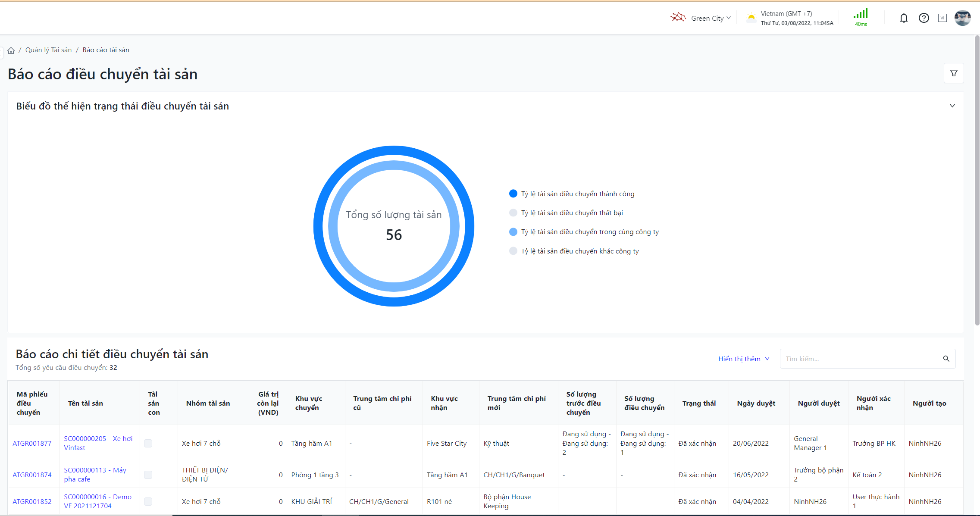
Task: Click the language flag icon
Action: tap(942, 18)
